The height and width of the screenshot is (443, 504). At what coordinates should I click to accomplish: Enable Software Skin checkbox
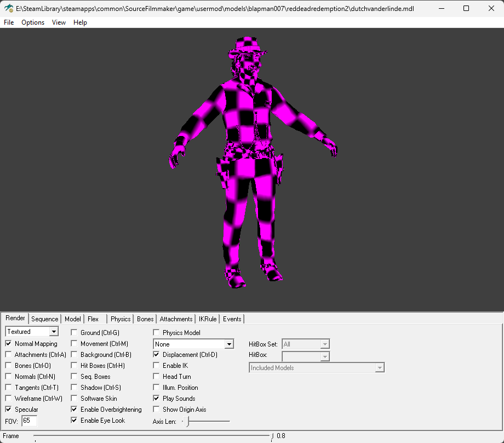(75, 398)
